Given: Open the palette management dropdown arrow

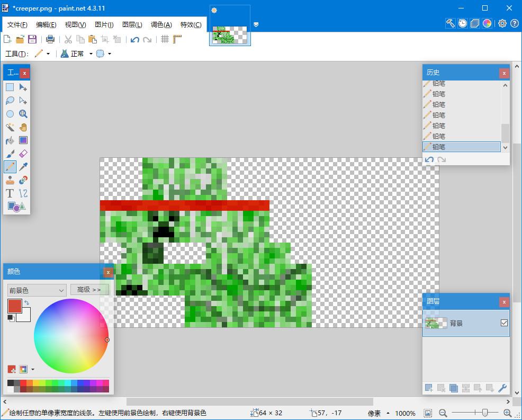Looking at the screenshot, I should point(33,369).
